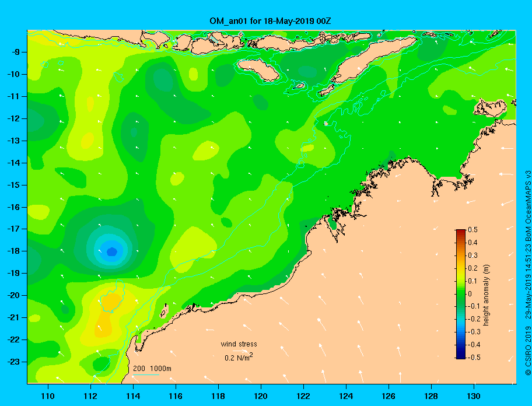The image size is (532, 406).
Task: Click the -0.5 label on color bar
Action: click(474, 357)
